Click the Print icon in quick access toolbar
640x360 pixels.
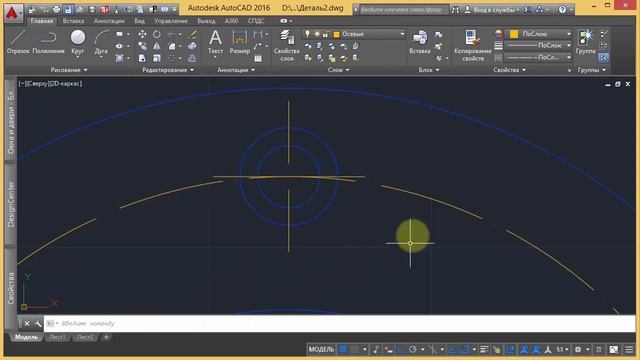tap(56, 9)
